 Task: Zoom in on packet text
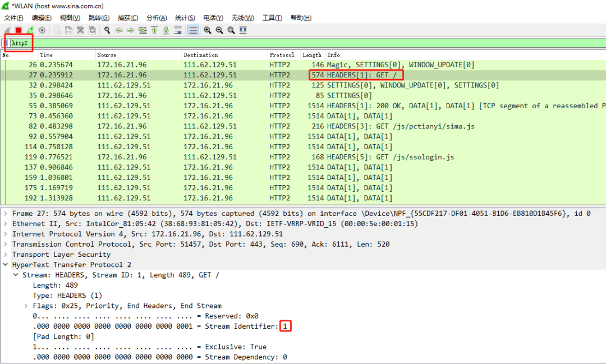[208, 30]
